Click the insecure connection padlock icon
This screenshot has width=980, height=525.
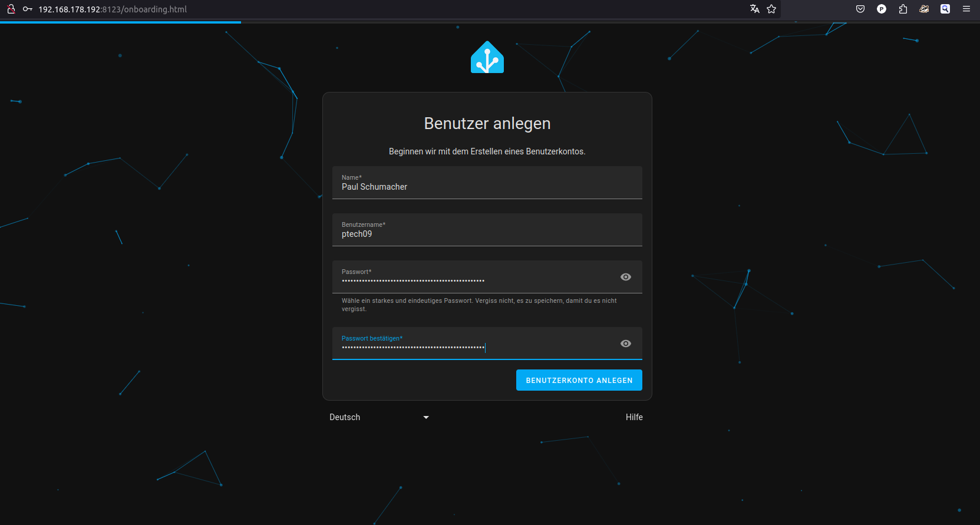coord(11,9)
